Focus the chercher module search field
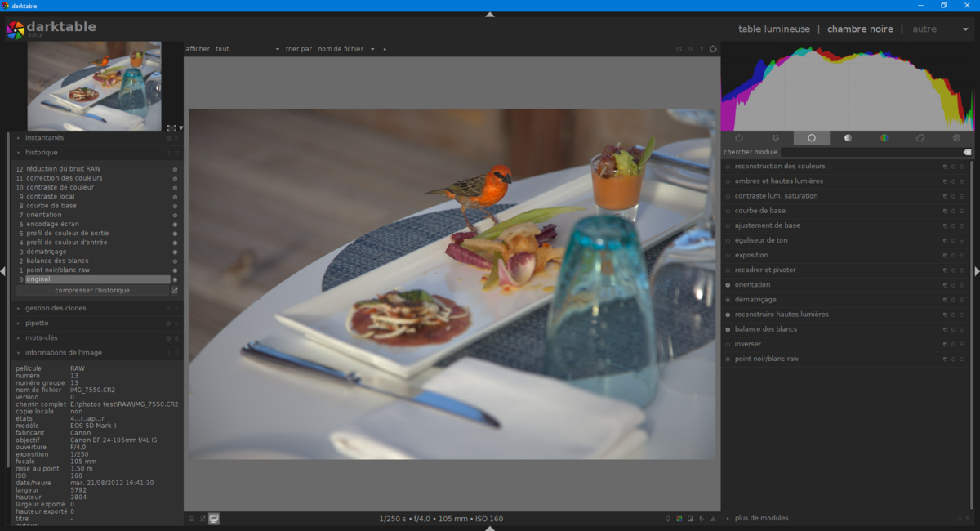This screenshot has width=980, height=531. pos(871,152)
